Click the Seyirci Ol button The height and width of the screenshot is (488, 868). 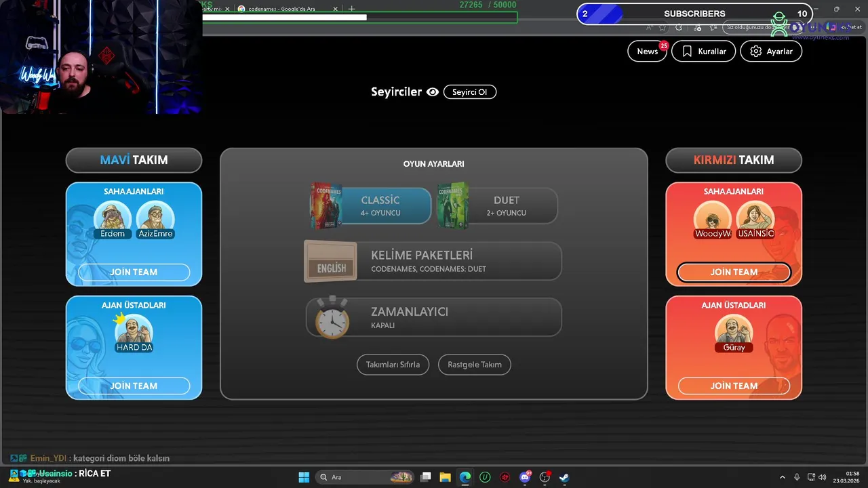pos(470,92)
